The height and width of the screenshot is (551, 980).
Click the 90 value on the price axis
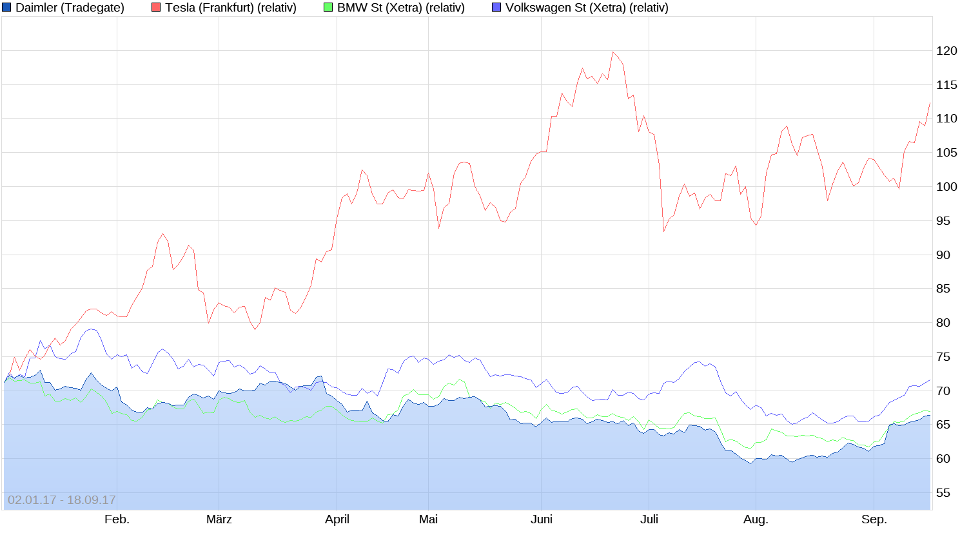943,255
